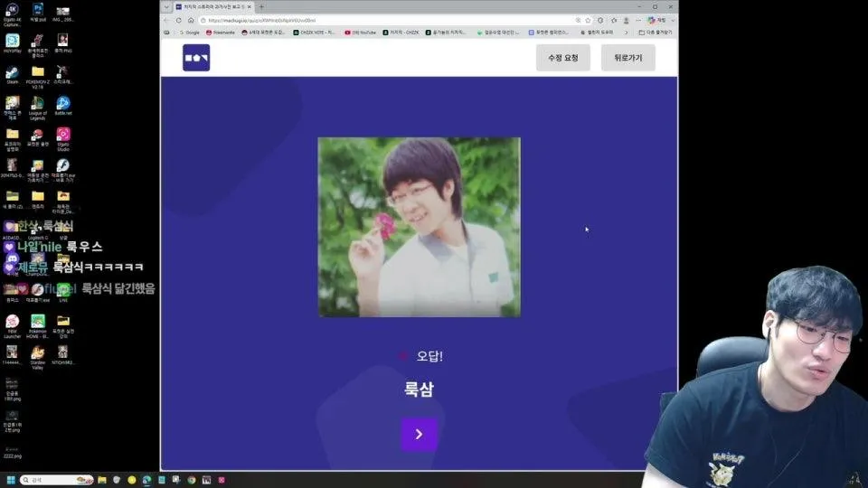868x488 pixels.
Task: Expand the bookmarks overflow chevron
Action: coord(626,33)
